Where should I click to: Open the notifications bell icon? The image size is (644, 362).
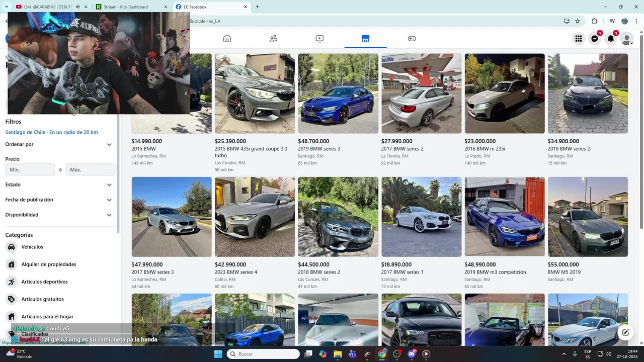coord(611,39)
